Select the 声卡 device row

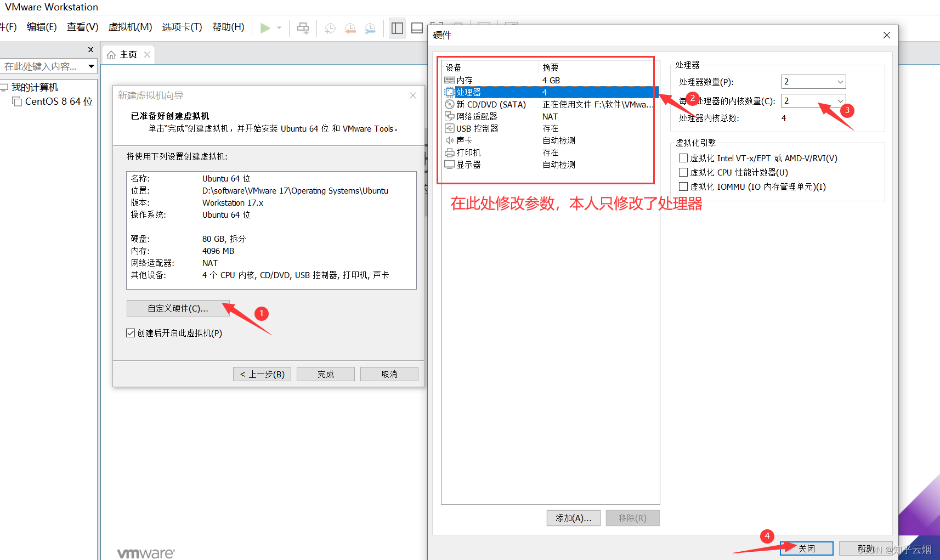550,140
